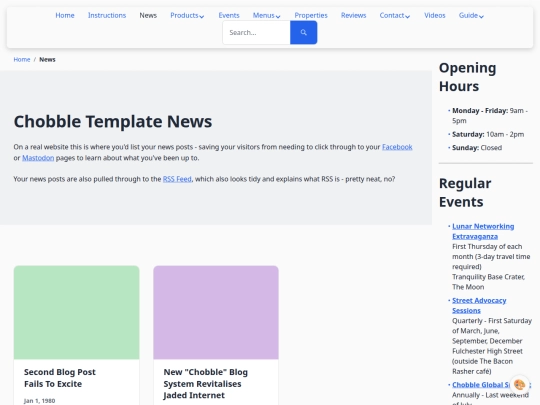Open the Reviews nav item
The width and height of the screenshot is (540, 405).
[x=353, y=15]
